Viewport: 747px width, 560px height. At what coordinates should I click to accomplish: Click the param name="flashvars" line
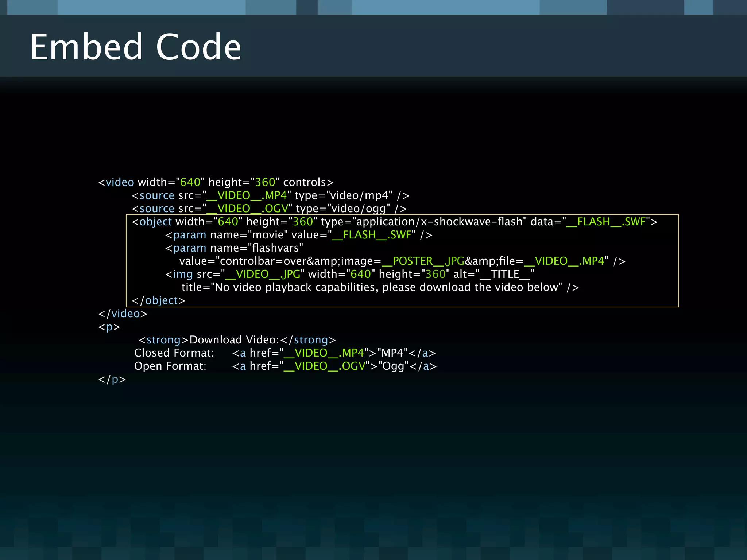click(x=234, y=248)
